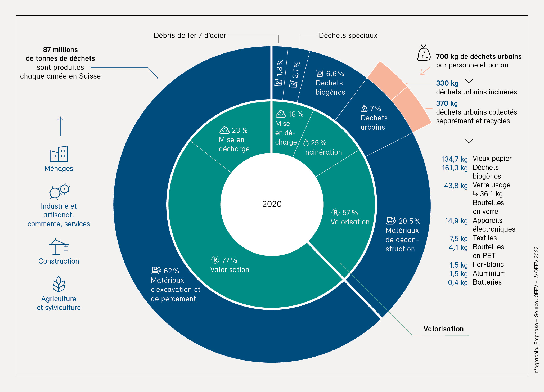Click the 2020 label in chart center
The image size is (544, 392).
[272, 204]
